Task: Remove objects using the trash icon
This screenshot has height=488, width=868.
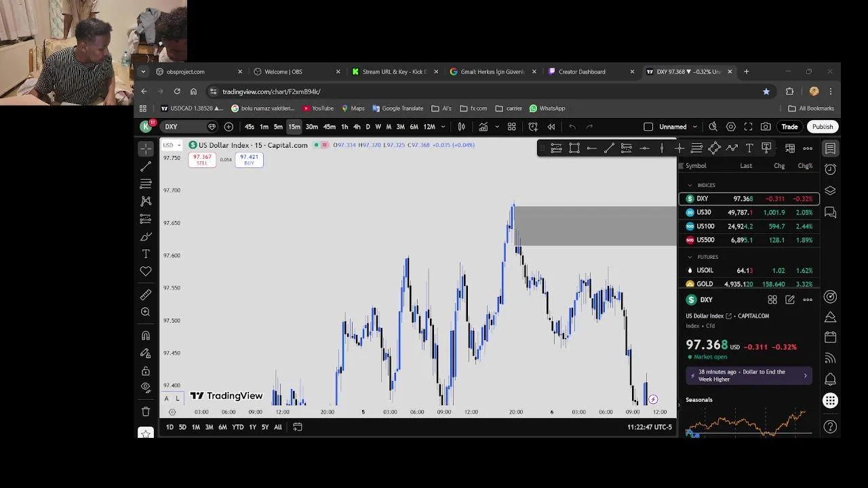Action: 146,411
